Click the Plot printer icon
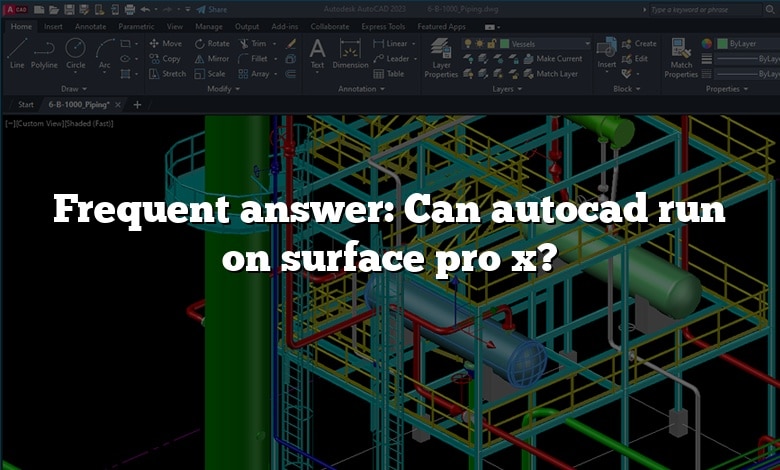The height and width of the screenshot is (470, 780). 130,9
